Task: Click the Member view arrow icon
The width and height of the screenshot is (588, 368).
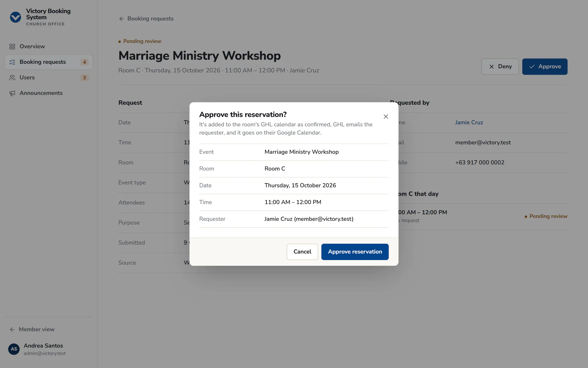Action: (12, 329)
